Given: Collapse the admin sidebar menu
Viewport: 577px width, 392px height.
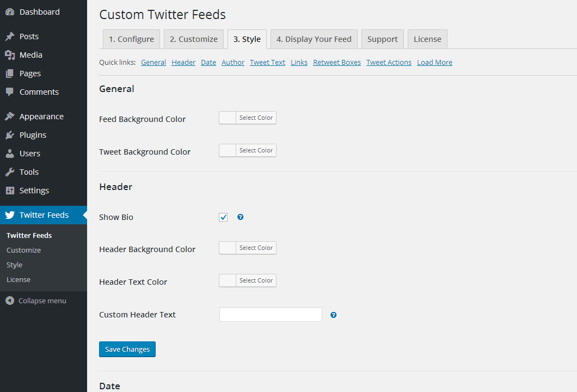Looking at the screenshot, I should click(x=36, y=301).
